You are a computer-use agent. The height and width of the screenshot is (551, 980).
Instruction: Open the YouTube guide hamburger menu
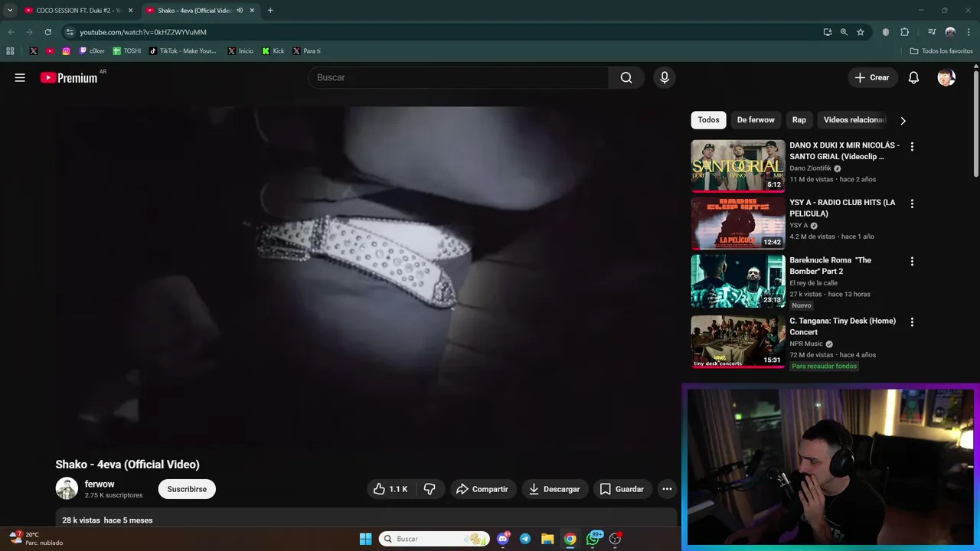pyautogui.click(x=20, y=77)
